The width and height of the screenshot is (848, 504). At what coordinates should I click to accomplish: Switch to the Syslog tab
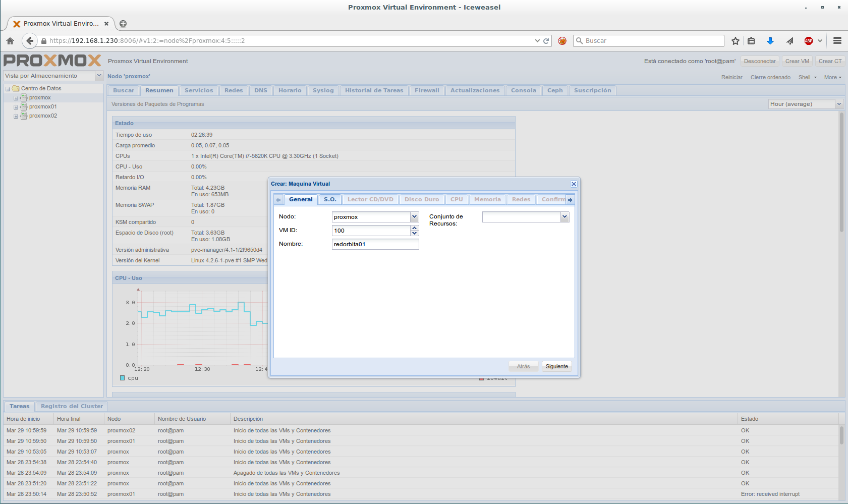tap(323, 90)
